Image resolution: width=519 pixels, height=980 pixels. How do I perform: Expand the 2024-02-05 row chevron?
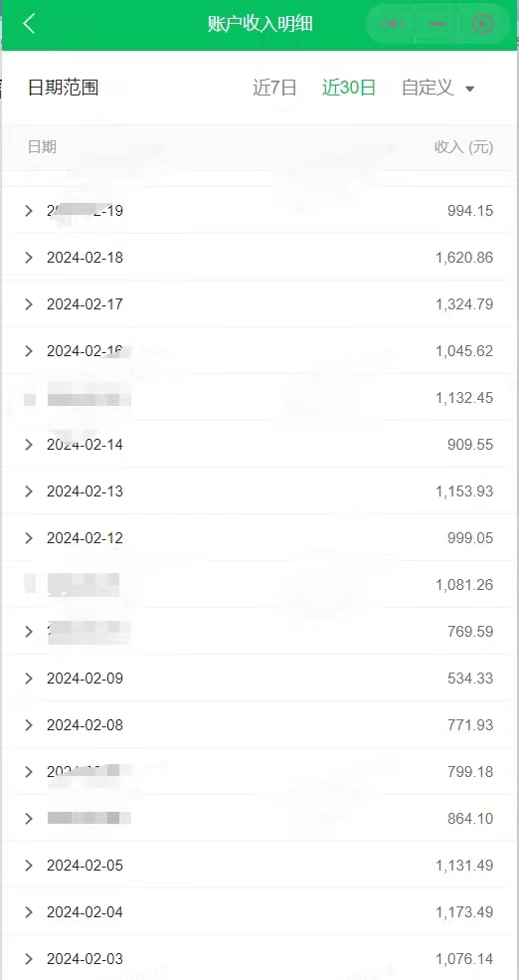[28, 866]
